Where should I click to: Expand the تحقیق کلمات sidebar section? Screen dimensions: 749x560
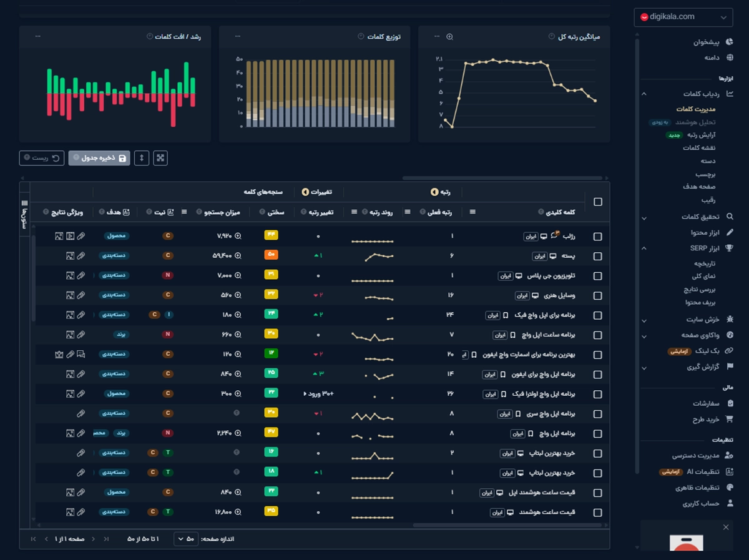point(644,217)
